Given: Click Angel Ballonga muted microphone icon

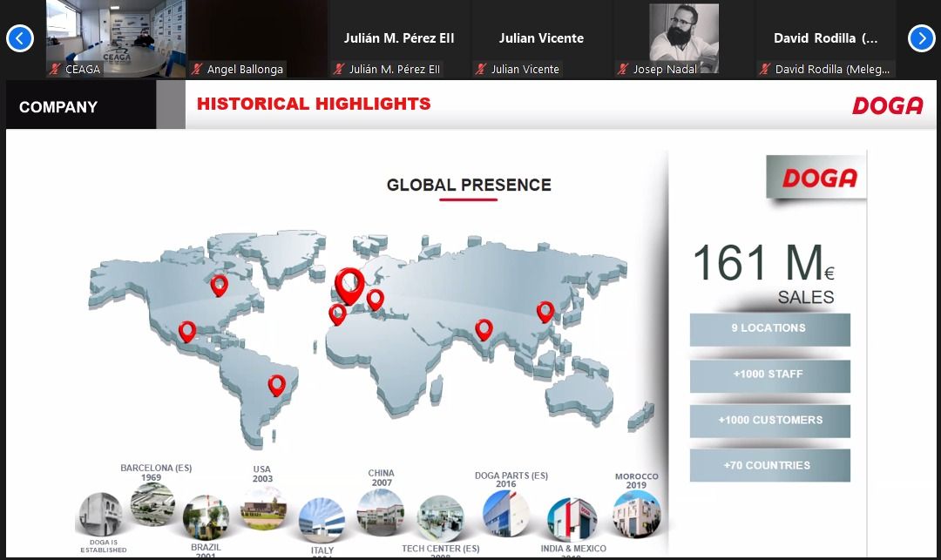Looking at the screenshot, I should (197, 69).
